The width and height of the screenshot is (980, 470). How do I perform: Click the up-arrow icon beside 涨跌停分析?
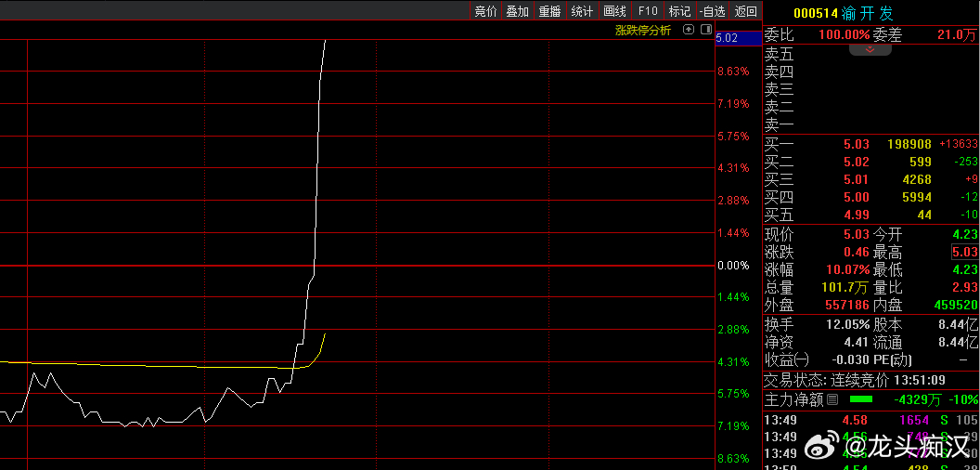(x=688, y=30)
